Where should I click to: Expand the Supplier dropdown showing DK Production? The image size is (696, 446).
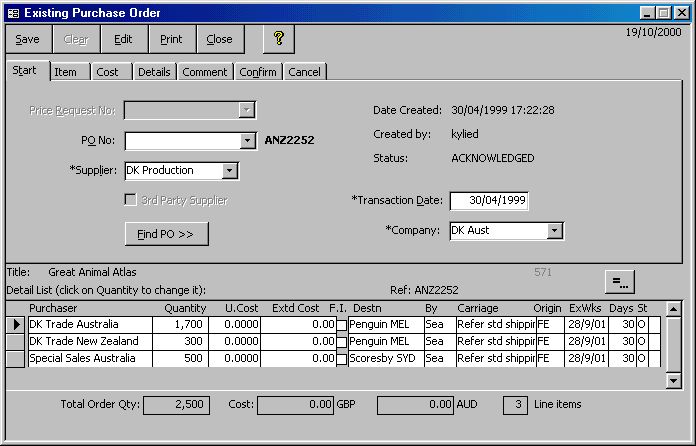pyautogui.click(x=229, y=171)
